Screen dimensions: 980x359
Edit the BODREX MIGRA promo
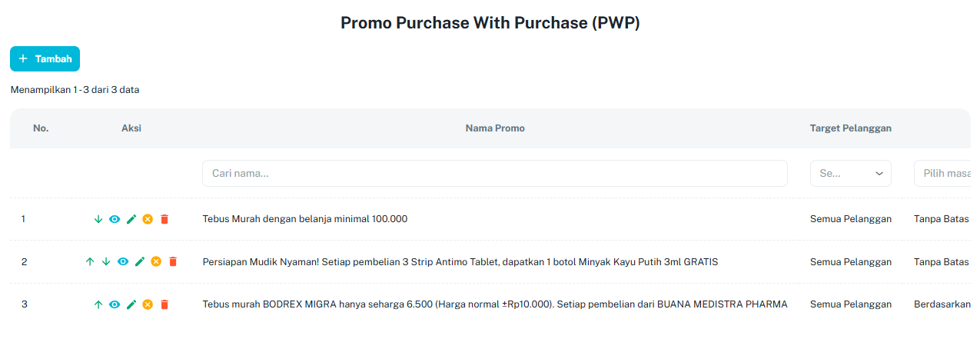point(131,304)
